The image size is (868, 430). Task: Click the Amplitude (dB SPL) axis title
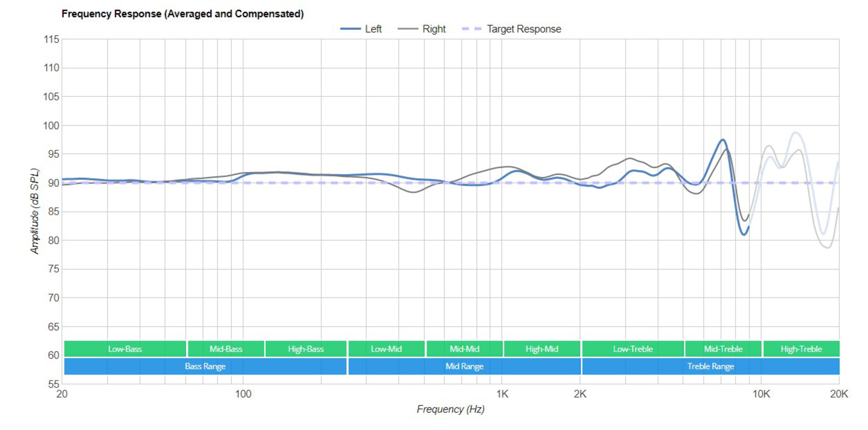35,211
